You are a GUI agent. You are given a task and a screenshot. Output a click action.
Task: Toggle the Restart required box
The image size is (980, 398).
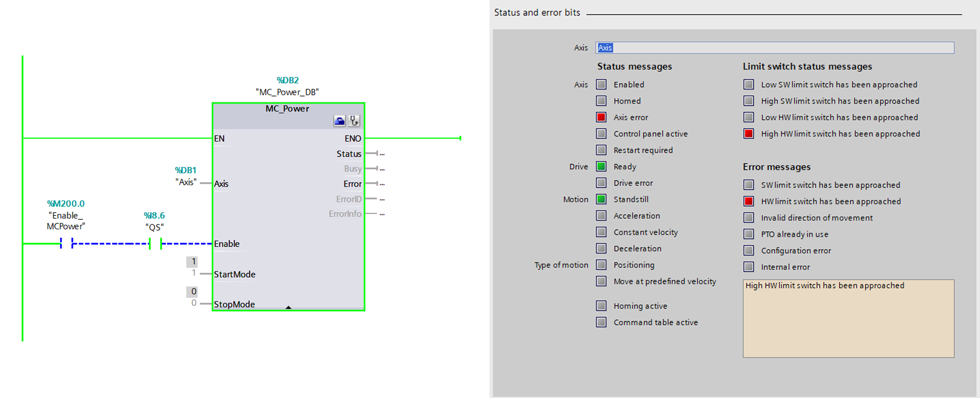(x=601, y=150)
